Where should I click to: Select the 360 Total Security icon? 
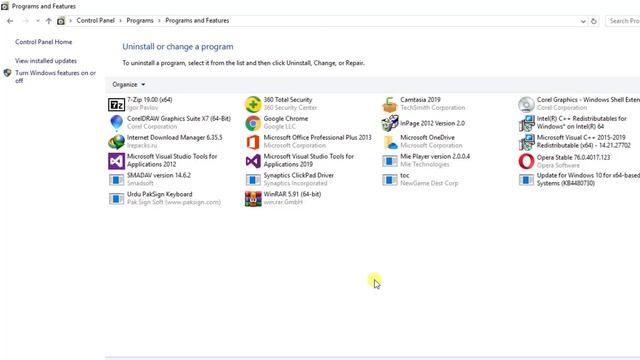pos(253,104)
